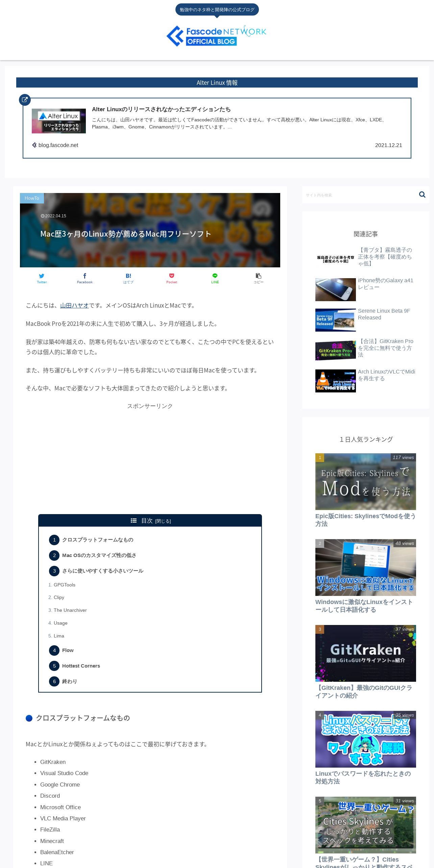Click the VLCでMidi thumbnail with the cone
Image resolution: width=434 pixels, height=868 pixels.
(336, 381)
